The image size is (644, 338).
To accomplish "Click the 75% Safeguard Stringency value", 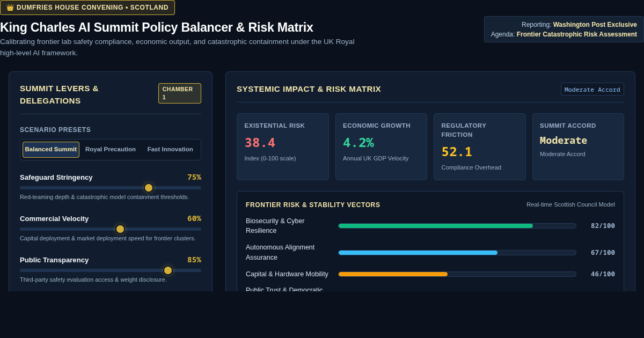I will point(194,177).
